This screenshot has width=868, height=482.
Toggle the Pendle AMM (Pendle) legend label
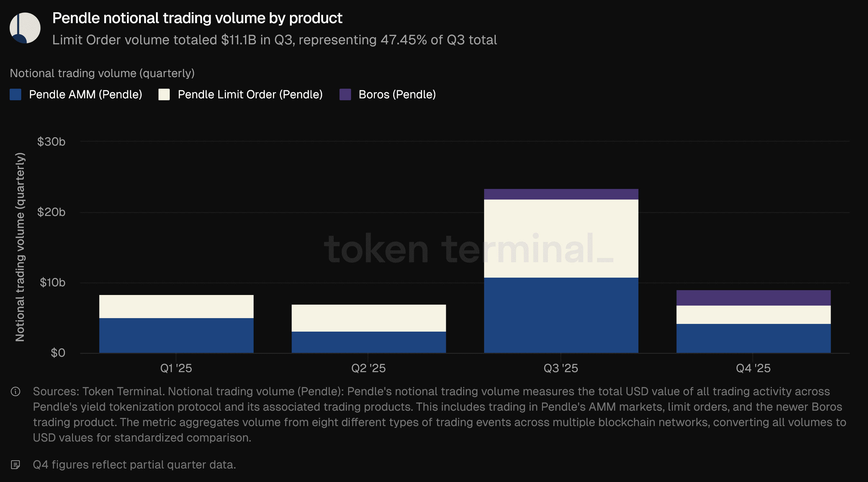pyautogui.click(x=86, y=95)
